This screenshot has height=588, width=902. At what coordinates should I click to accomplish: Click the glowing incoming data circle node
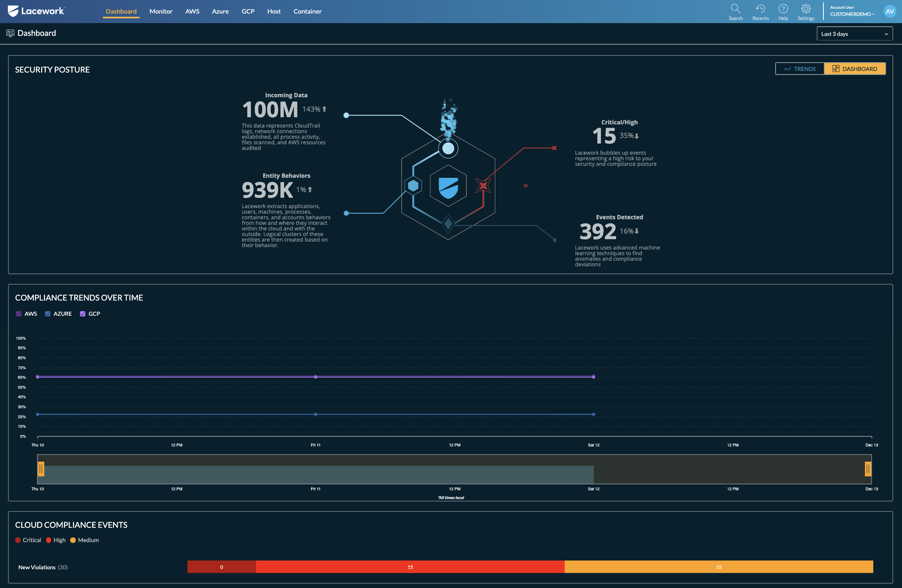click(448, 148)
